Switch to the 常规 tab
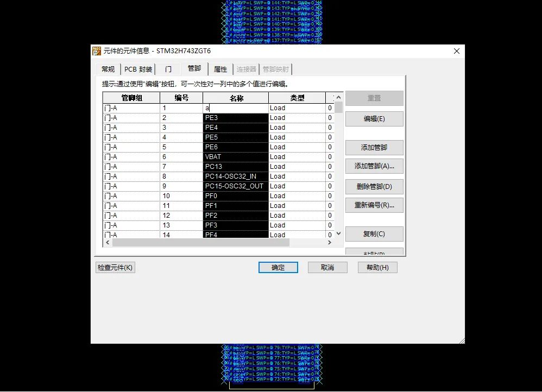 tap(108, 69)
